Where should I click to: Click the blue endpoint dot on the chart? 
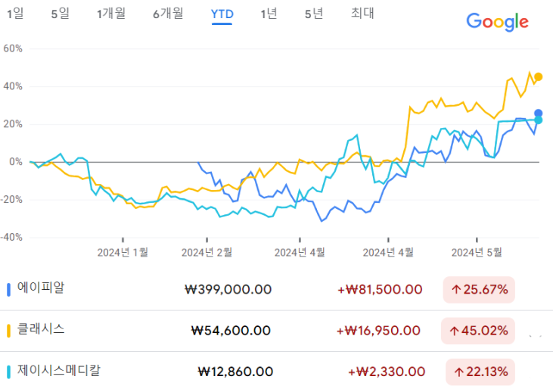point(538,114)
